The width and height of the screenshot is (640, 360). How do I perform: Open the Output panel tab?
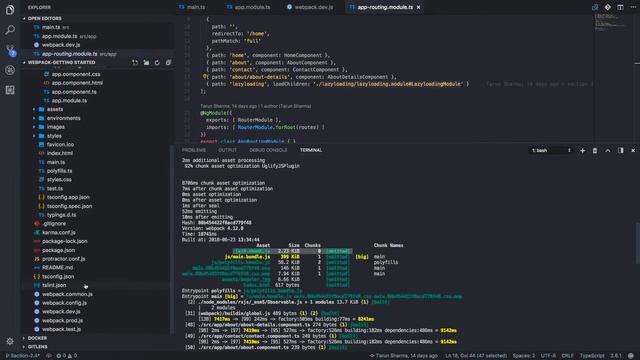coord(227,150)
